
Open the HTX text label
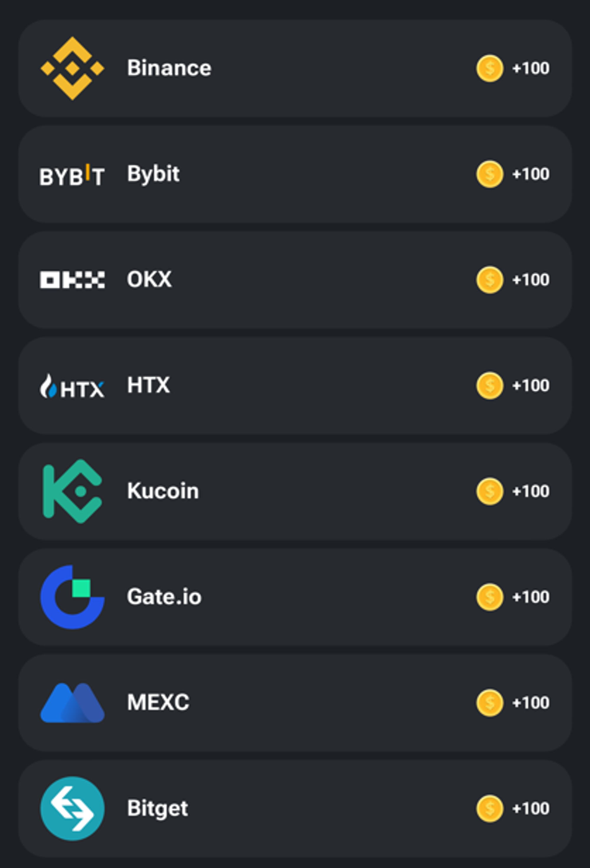click(x=148, y=385)
